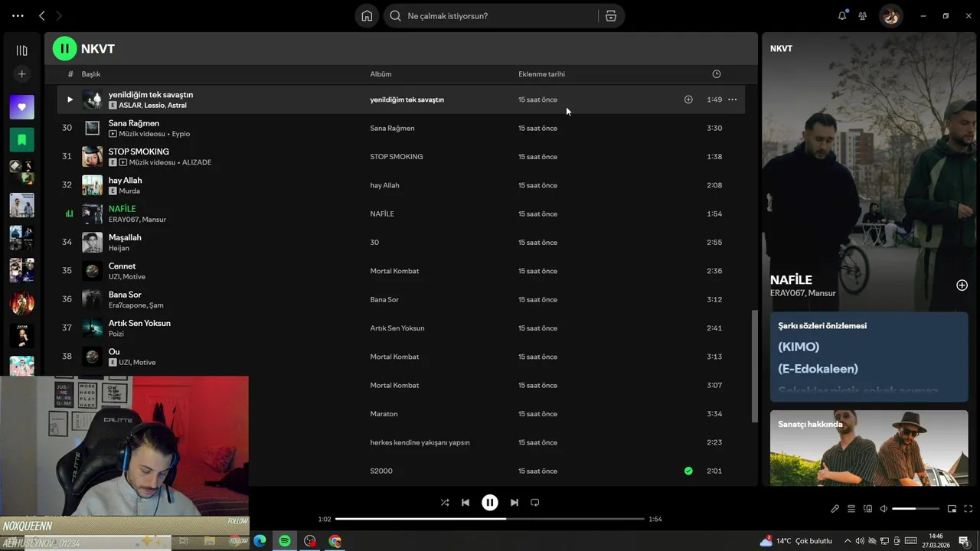Open album S2000 link
The height and width of the screenshot is (551, 980).
click(381, 471)
